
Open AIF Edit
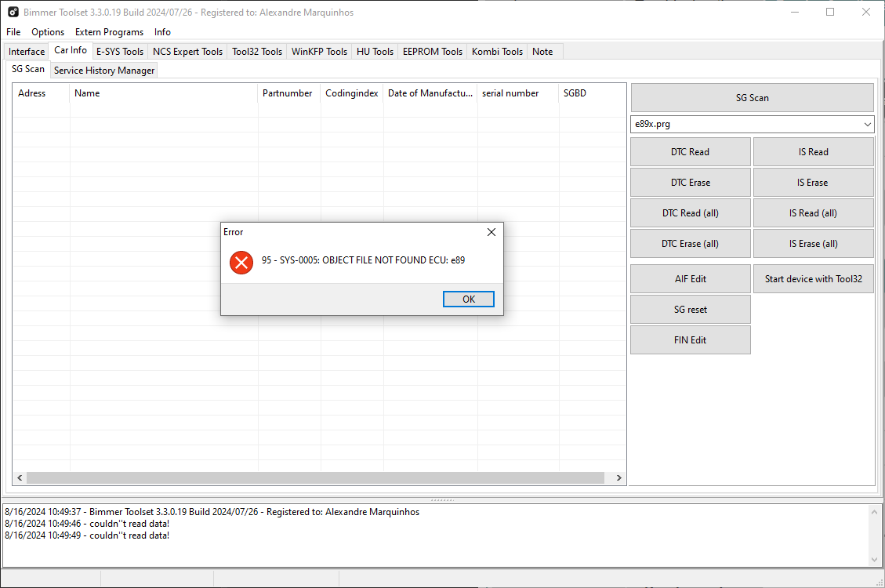[x=691, y=279]
